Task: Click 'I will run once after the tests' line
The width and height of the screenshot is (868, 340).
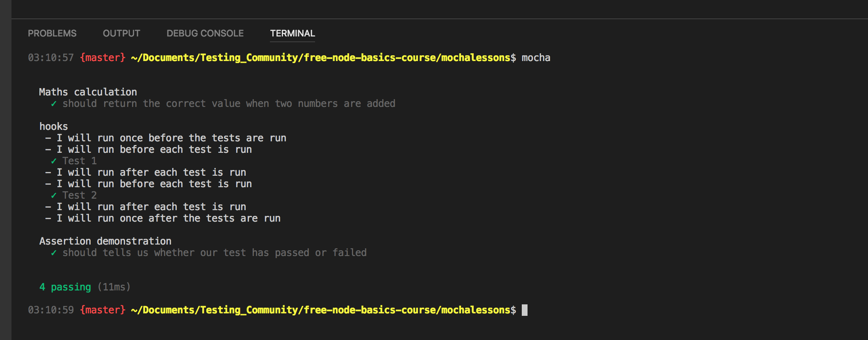Action: tap(168, 218)
